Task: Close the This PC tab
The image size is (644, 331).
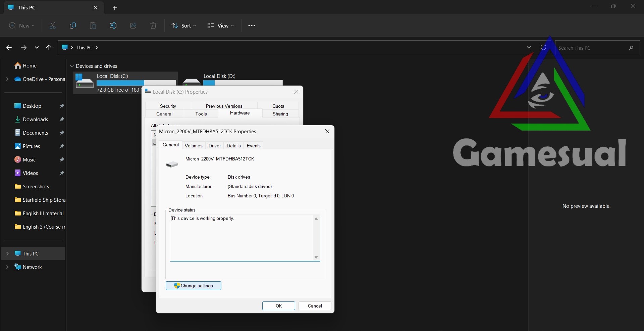Action: click(x=95, y=7)
